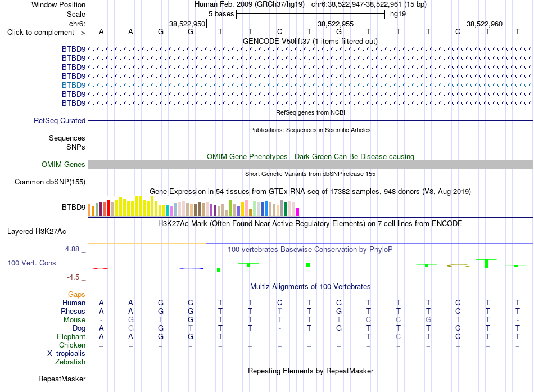Open the GTEx Gene Expression track title
This screenshot has height=392, width=534.
pos(310,192)
